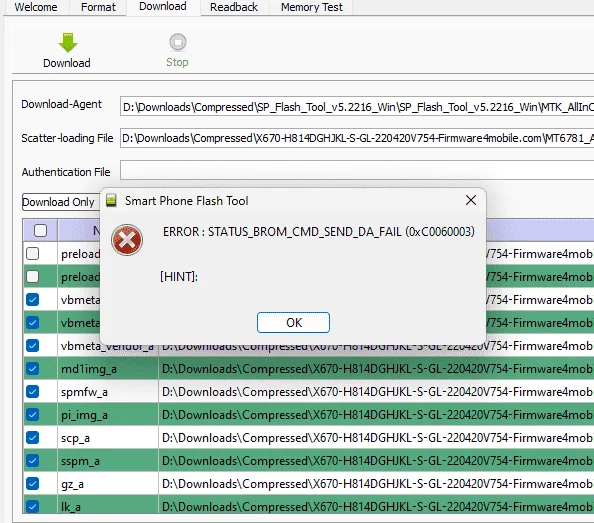Open the Memory Test tab

click(x=311, y=7)
